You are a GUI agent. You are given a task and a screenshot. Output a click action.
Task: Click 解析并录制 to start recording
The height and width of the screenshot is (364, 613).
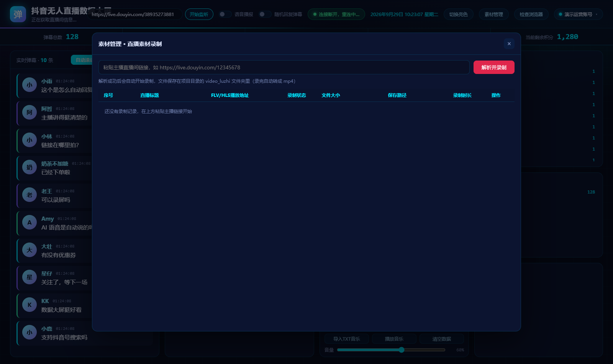(x=494, y=67)
